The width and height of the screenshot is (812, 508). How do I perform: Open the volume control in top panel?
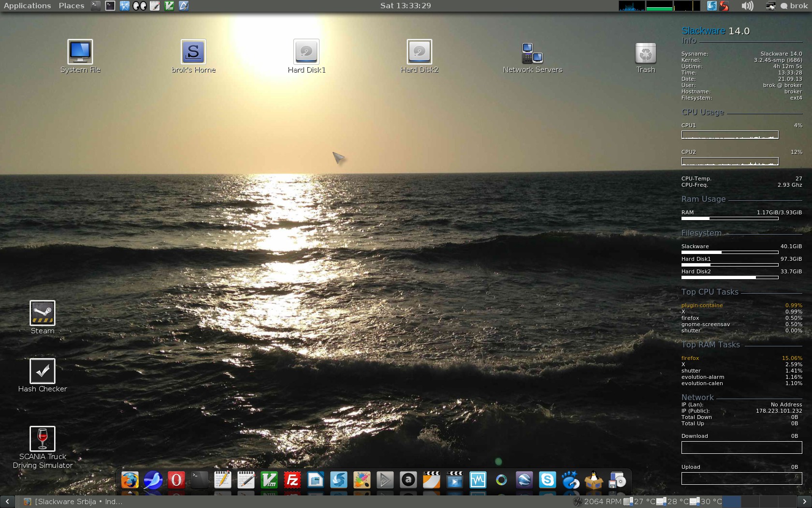click(x=747, y=6)
